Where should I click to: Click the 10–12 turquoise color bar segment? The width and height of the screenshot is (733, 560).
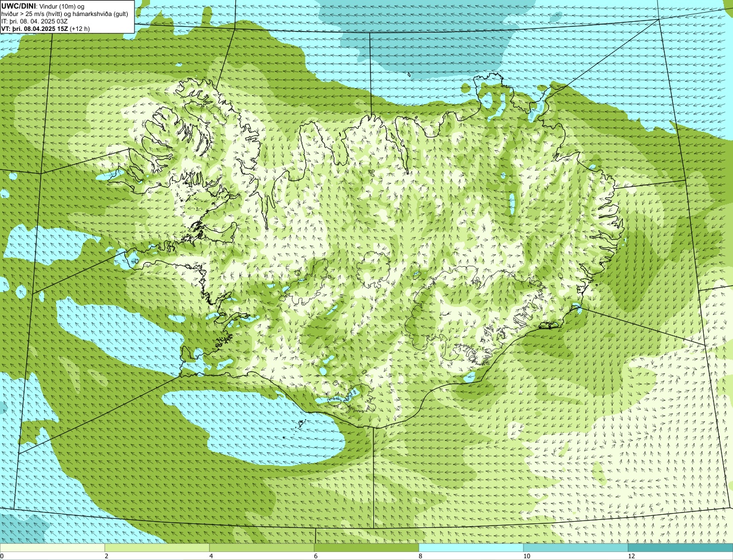tap(576, 548)
